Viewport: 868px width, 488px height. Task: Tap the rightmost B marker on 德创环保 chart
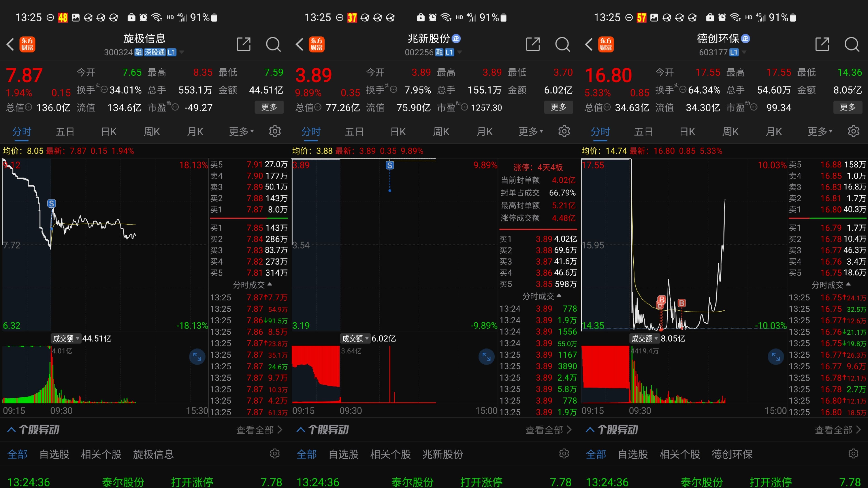(682, 303)
